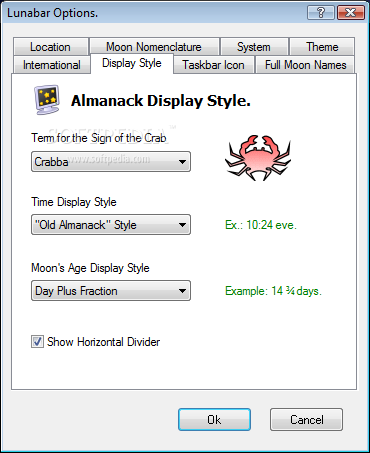Expand the Moon's Age Display Style dropdown
This screenshot has height=453, width=370.
click(111, 291)
